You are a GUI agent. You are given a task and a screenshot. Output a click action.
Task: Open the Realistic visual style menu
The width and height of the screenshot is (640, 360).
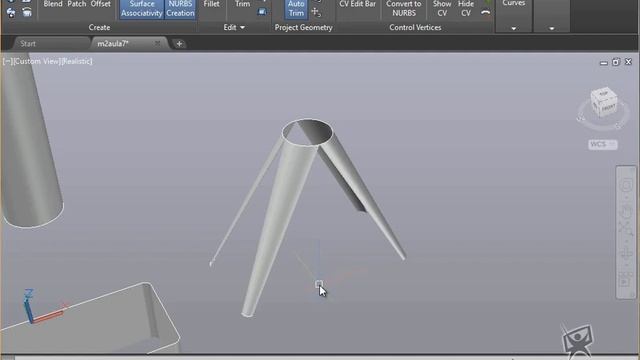coord(77,61)
